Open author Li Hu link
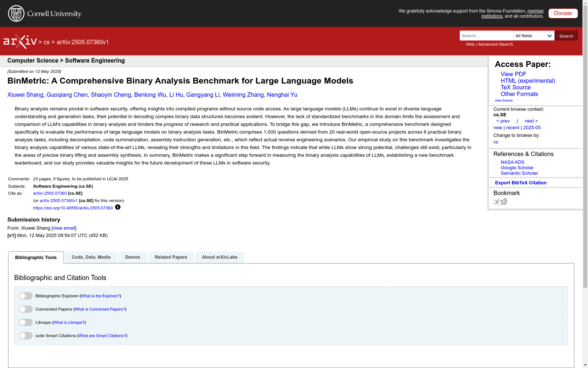This screenshot has height=368, width=588. tap(176, 95)
